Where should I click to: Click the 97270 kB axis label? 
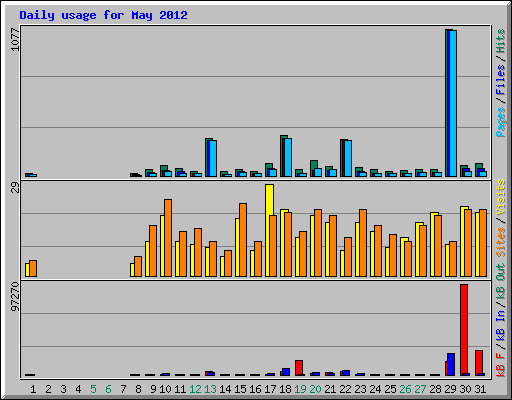point(15,297)
